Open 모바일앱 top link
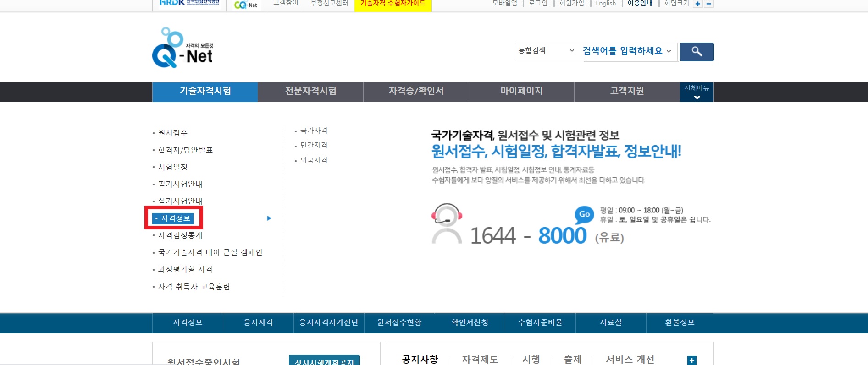868x365 pixels. coord(504,3)
